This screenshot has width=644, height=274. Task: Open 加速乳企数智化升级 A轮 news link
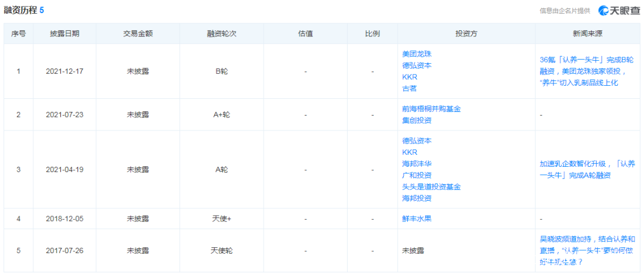587,169
